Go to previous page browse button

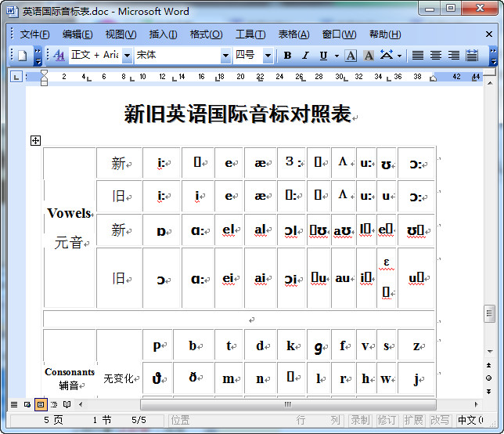tap(489, 365)
